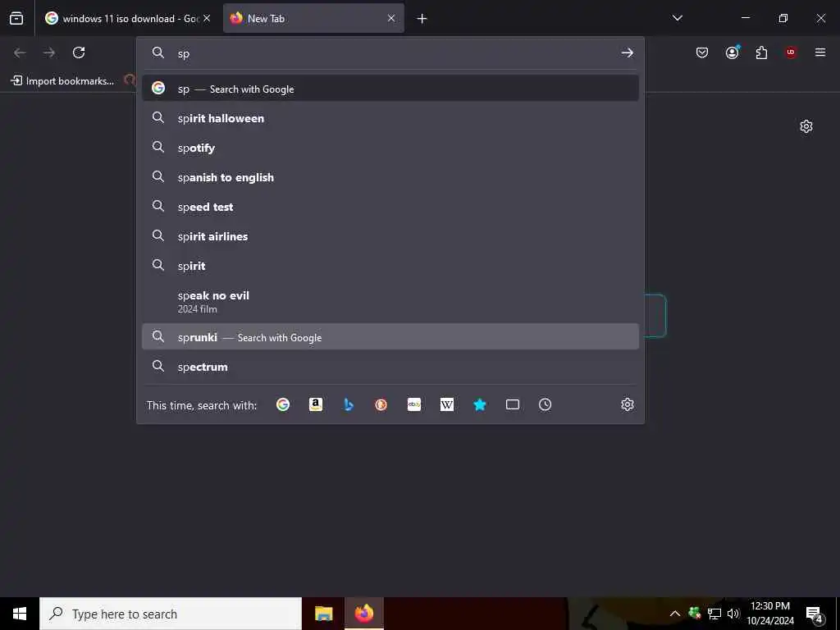Search this time with eBay icon

pos(414,404)
